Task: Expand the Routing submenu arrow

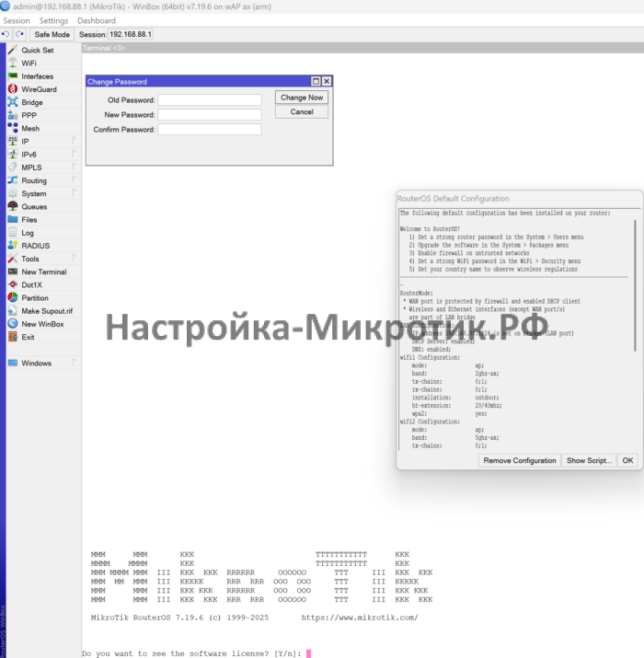Action: (x=75, y=179)
